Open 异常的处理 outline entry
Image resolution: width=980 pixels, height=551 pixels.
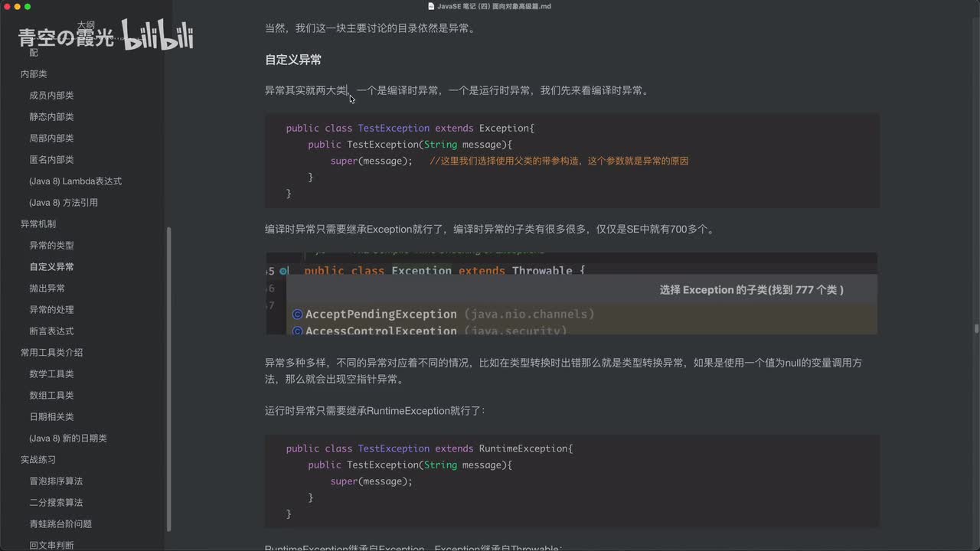(51, 310)
